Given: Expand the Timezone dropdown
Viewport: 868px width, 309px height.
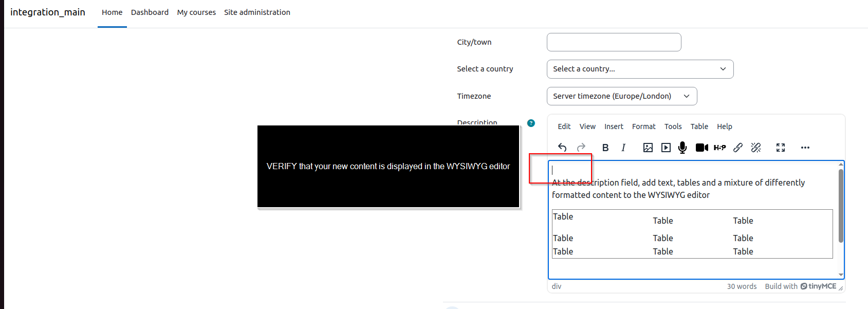Looking at the screenshot, I should click(622, 96).
